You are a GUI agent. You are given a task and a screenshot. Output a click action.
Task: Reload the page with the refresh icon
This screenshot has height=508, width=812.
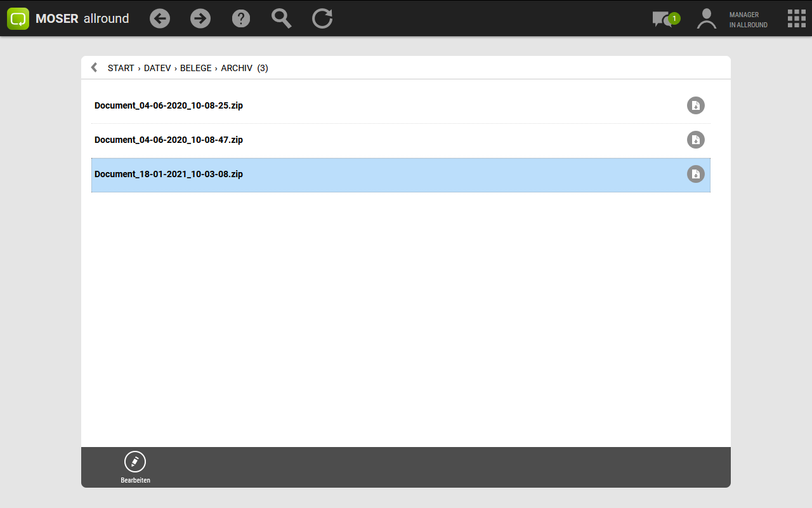[x=322, y=18]
